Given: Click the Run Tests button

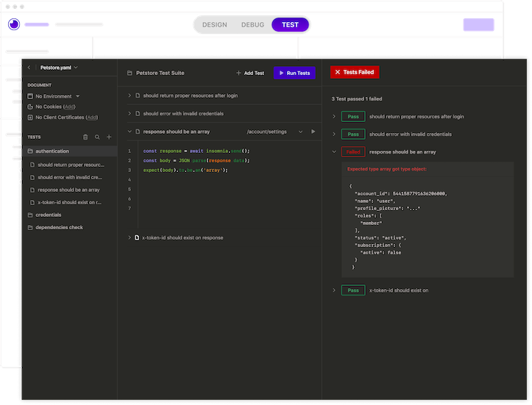Looking at the screenshot, I should tap(294, 73).
